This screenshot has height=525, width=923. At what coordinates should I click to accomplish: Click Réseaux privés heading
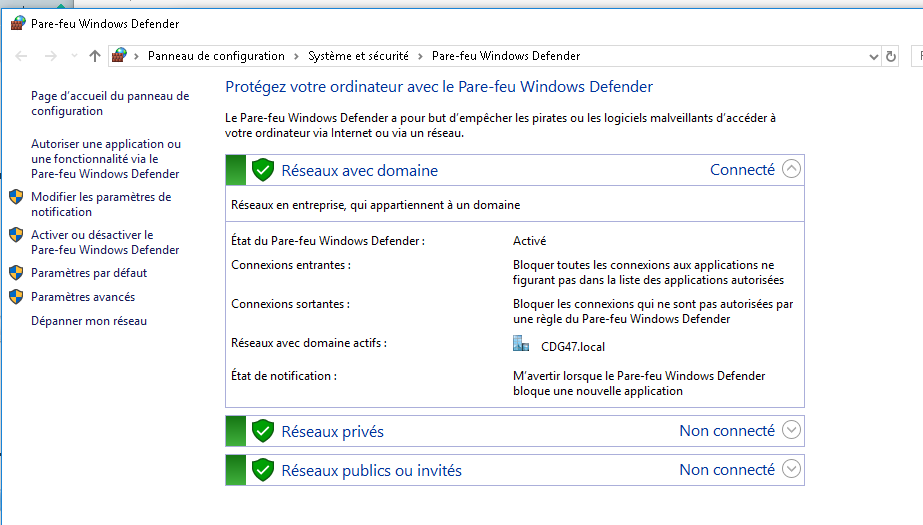tap(333, 432)
